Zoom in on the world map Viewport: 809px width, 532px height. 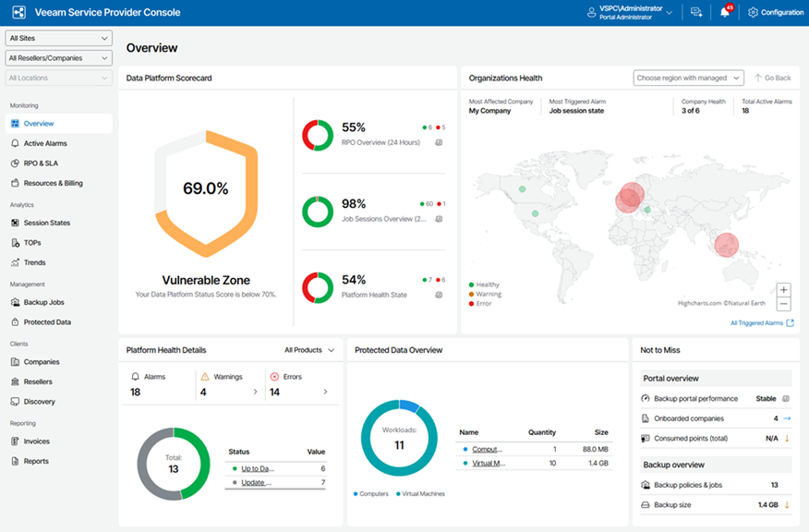coord(783,289)
